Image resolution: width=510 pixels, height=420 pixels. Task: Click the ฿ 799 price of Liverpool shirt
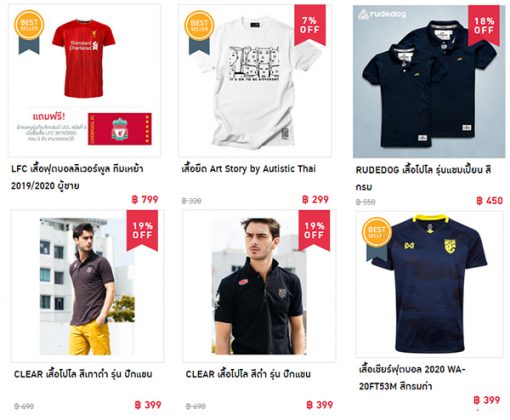coord(145,199)
